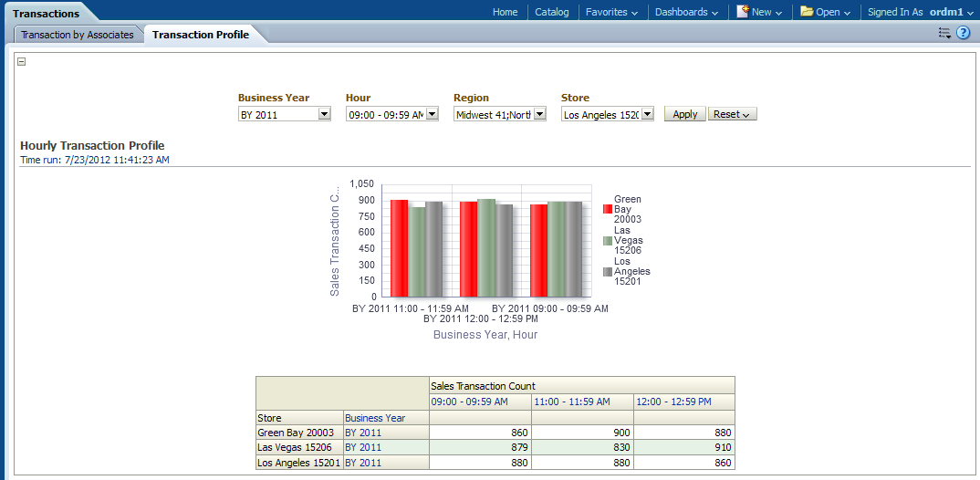Open the Dashboards menu

coord(686,12)
